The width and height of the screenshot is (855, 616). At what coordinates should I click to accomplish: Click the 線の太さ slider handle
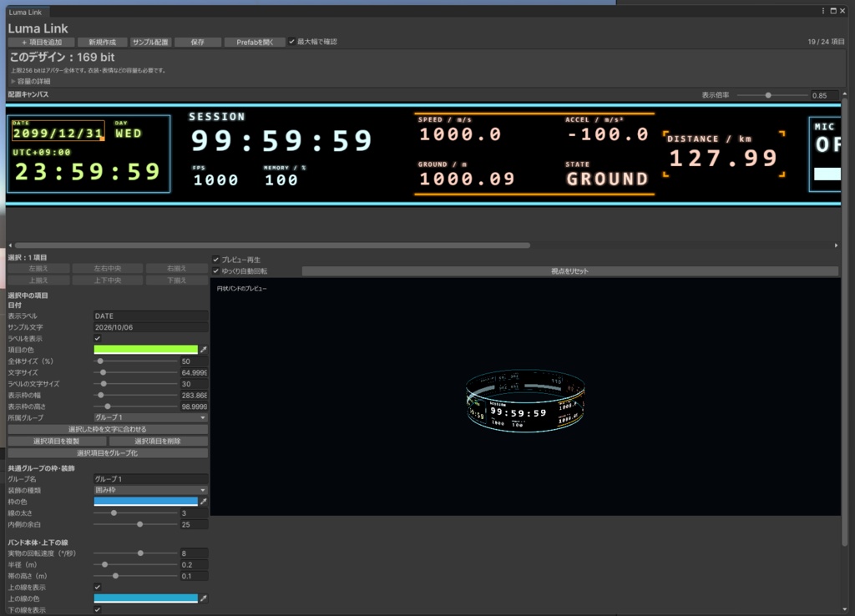[x=114, y=513]
